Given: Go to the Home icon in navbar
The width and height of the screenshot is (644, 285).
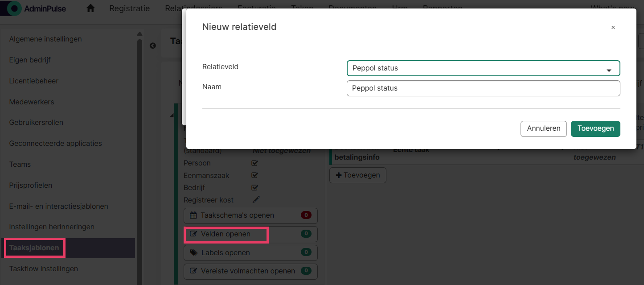Looking at the screenshot, I should pyautogui.click(x=90, y=8).
